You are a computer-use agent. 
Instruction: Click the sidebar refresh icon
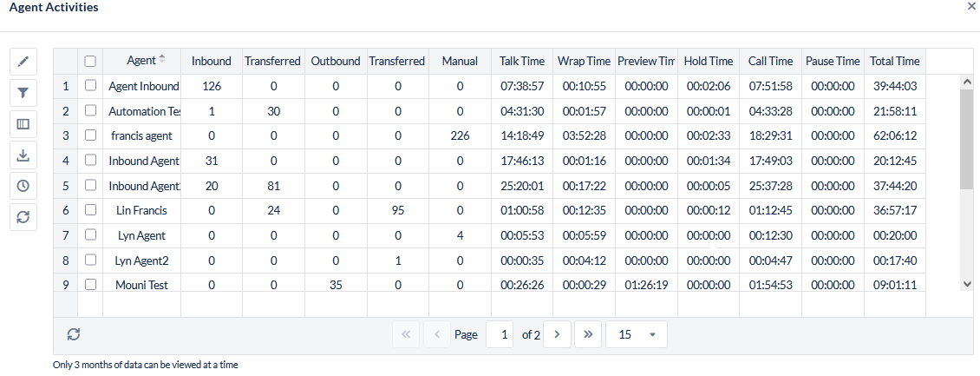click(x=23, y=217)
